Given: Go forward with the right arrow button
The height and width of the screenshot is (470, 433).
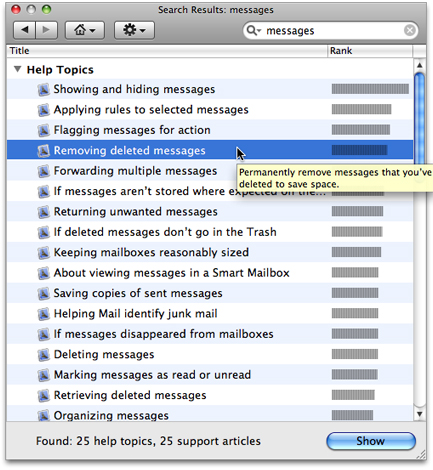Looking at the screenshot, I should pyautogui.click(x=46, y=30).
